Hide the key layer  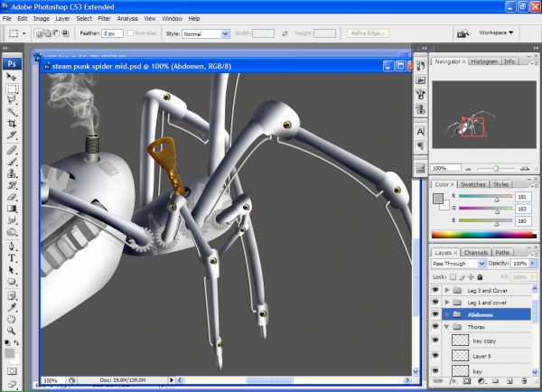click(x=435, y=370)
